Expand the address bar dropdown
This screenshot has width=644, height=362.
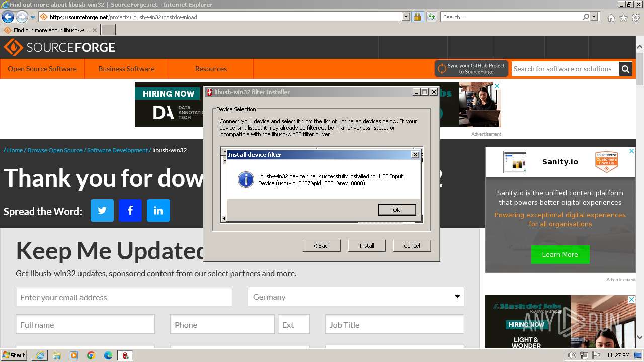click(x=406, y=17)
